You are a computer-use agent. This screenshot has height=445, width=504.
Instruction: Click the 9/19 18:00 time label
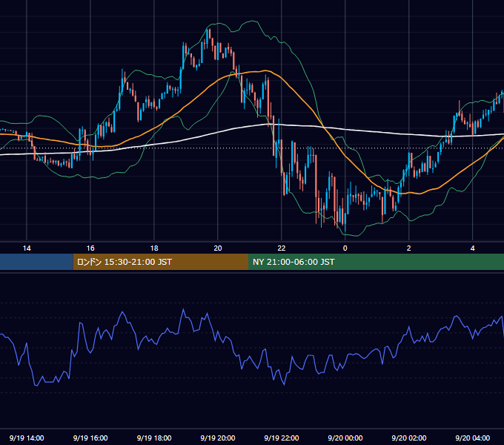[x=154, y=438]
